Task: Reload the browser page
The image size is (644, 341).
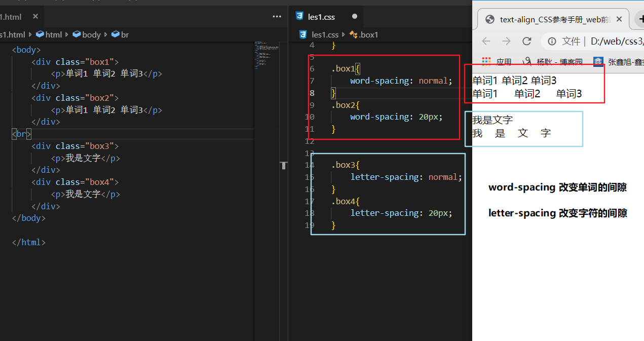Action: (527, 41)
